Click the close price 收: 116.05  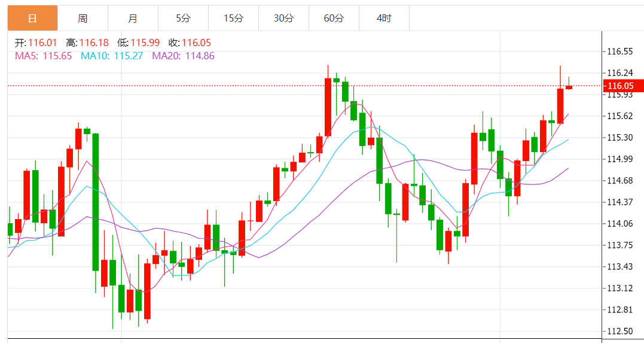click(190, 43)
